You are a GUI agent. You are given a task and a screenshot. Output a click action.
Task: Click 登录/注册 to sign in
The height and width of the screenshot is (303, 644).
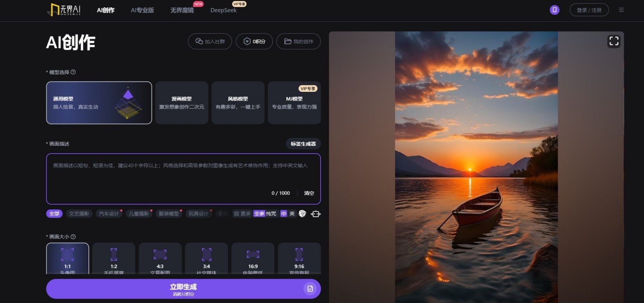tap(589, 10)
